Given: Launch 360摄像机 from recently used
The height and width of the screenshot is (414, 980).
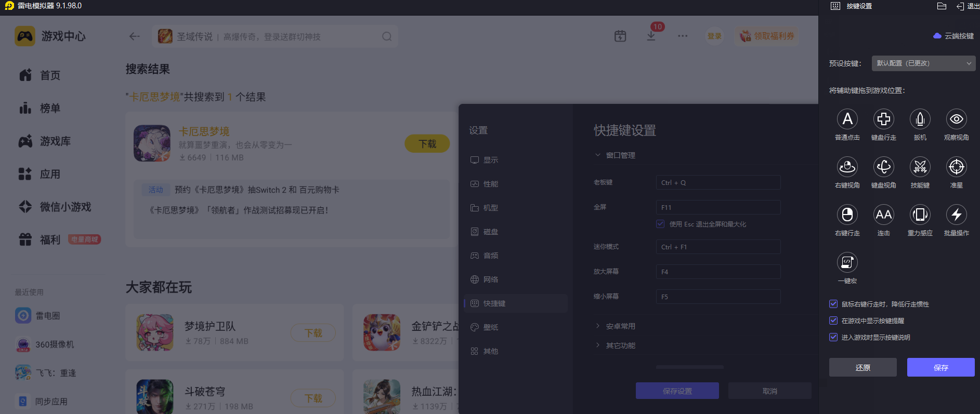Looking at the screenshot, I should [45, 344].
